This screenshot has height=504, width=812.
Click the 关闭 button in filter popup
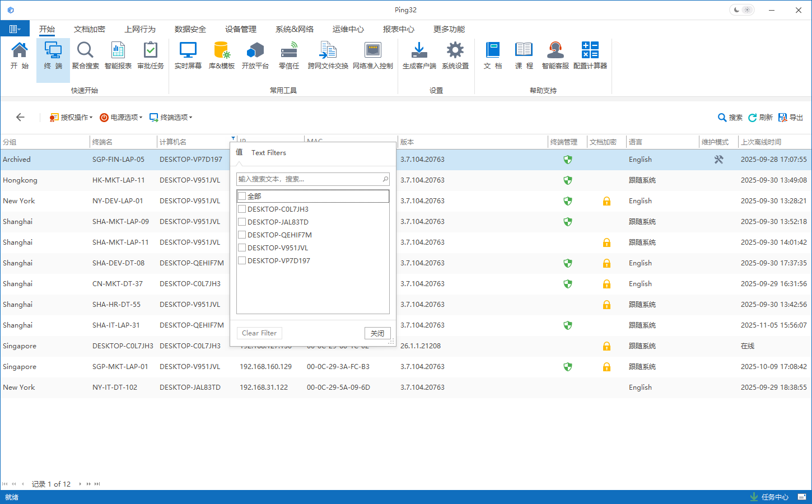(377, 333)
